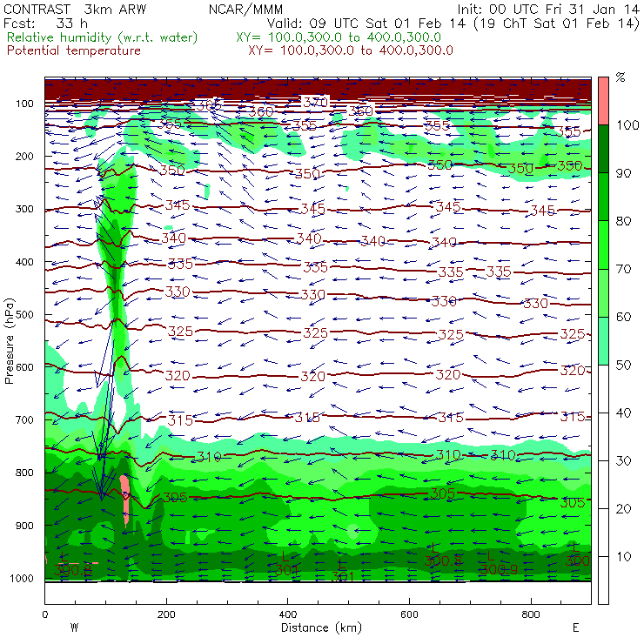Click the "0" distance axis tick label
Image resolution: width=644 pixels, height=644 pixels.
(x=45, y=614)
